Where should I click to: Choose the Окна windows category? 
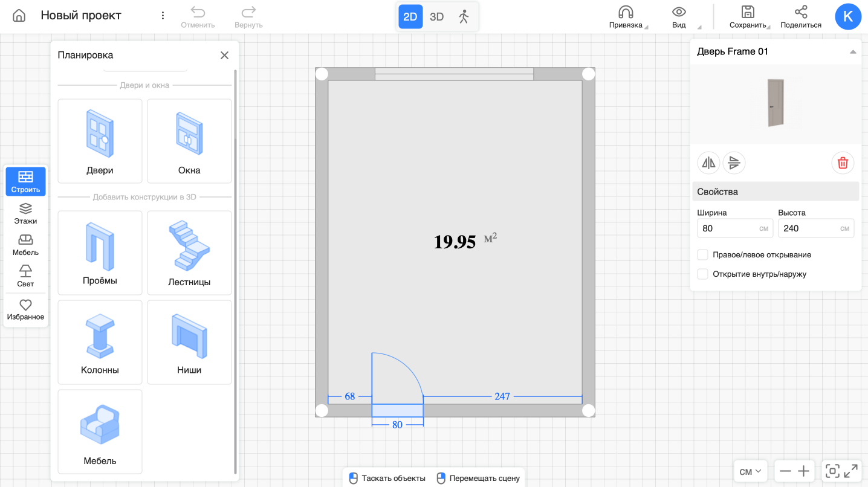pyautogui.click(x=189, y=141)
